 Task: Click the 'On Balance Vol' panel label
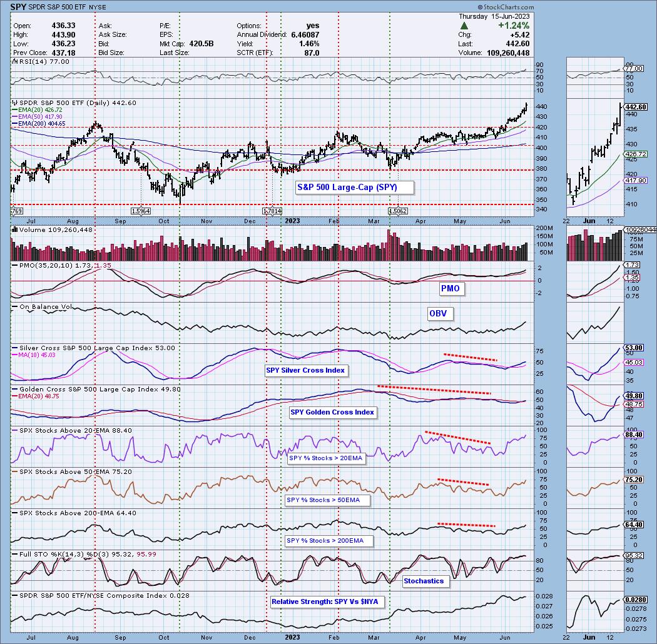click(45, 307)
